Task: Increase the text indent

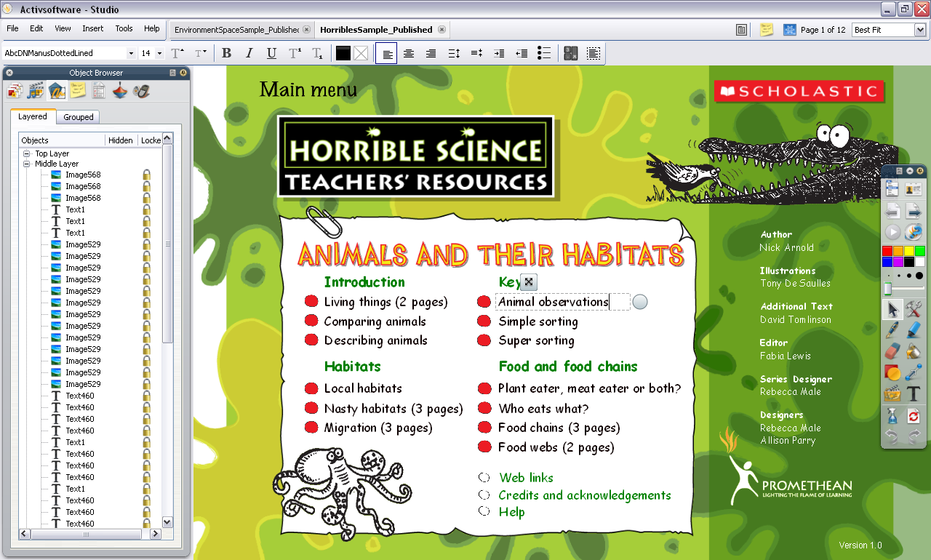Action: (x=499, y=53)
